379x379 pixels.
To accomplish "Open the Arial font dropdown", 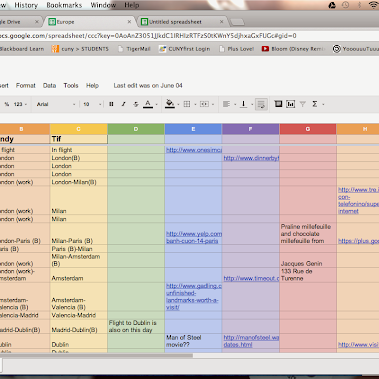I will (56, 104).
